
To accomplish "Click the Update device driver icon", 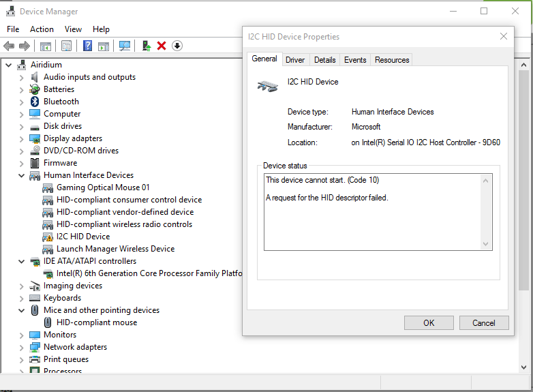I will click(146, 46).
